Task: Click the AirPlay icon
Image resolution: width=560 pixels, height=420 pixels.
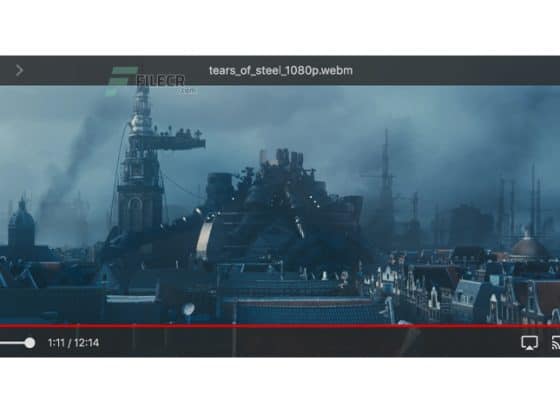Action: coord(529,343)
